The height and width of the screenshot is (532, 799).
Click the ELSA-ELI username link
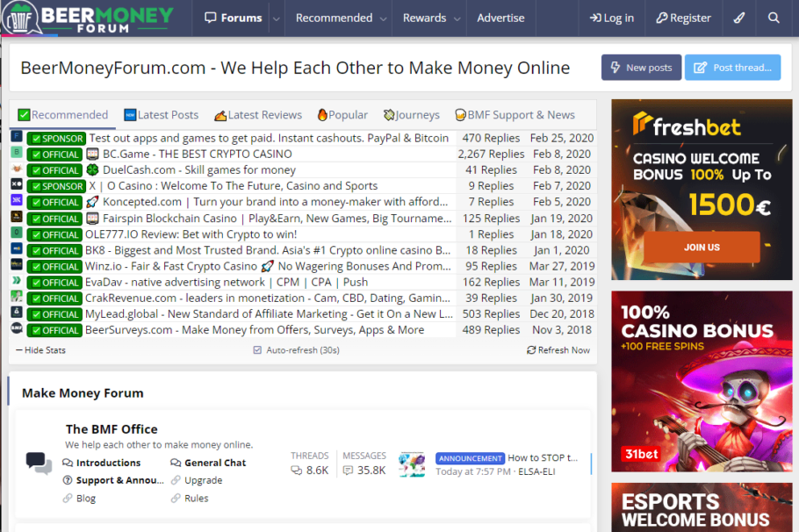coord(536,471)
